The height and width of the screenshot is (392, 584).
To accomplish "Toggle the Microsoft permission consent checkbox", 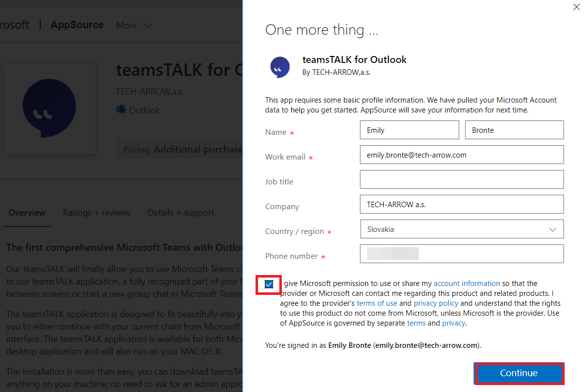I will pyautogui.click(x=269, y=284).
